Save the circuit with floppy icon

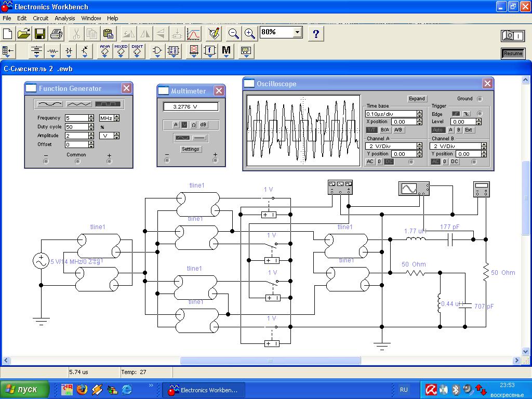pyautogui.click(x=40, y=34)
